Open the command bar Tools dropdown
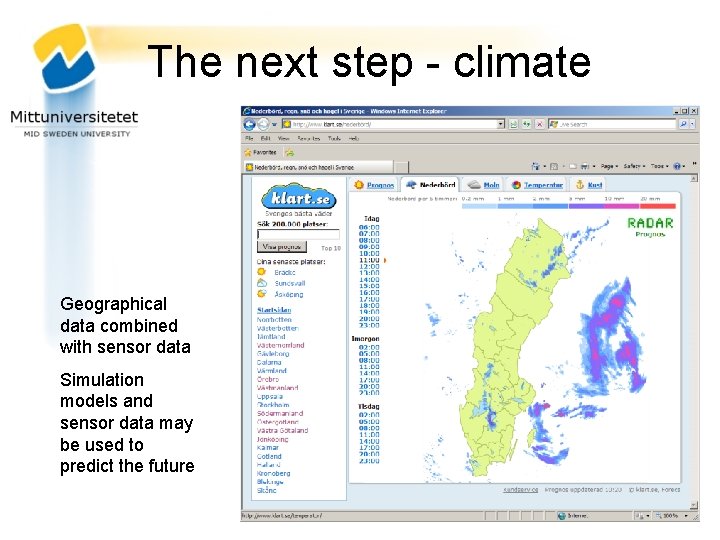The width and height of the screenshot is (720, 540). pyautogui.click(x=659, y=166)
